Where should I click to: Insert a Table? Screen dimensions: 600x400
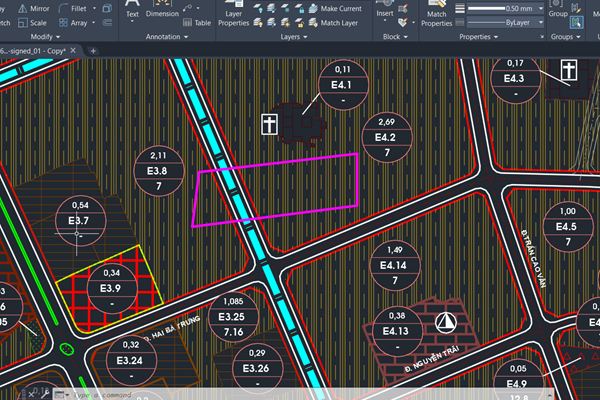click(x=197, y=23)
